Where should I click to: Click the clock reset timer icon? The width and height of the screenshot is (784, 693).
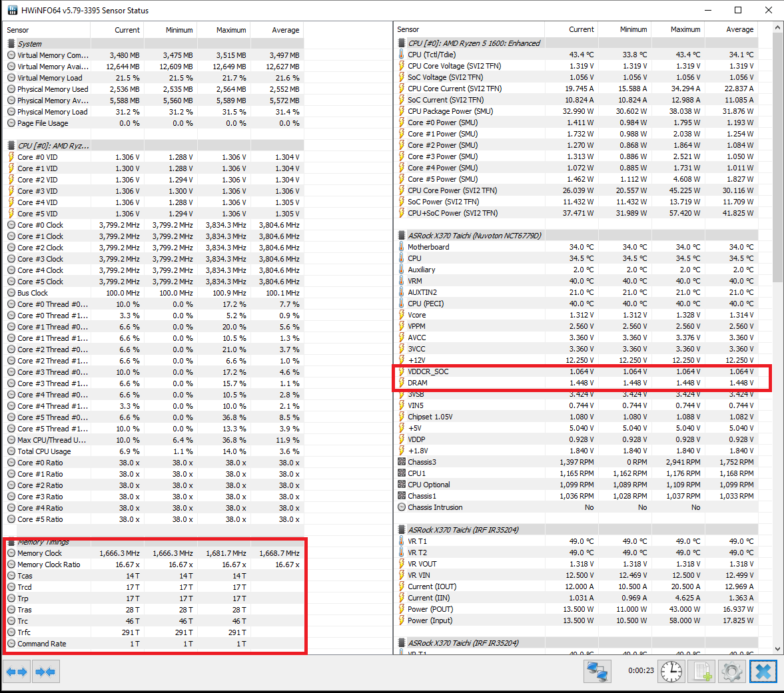pyautogui.click(x=671, y=671)
